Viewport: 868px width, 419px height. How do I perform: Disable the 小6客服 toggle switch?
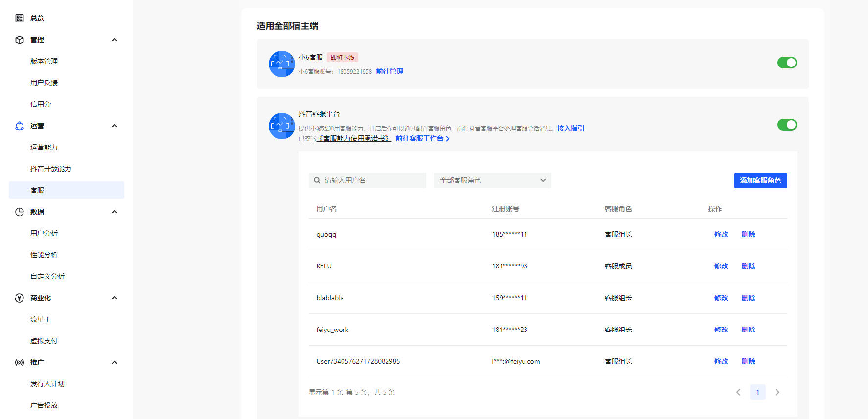pos(787,63)
